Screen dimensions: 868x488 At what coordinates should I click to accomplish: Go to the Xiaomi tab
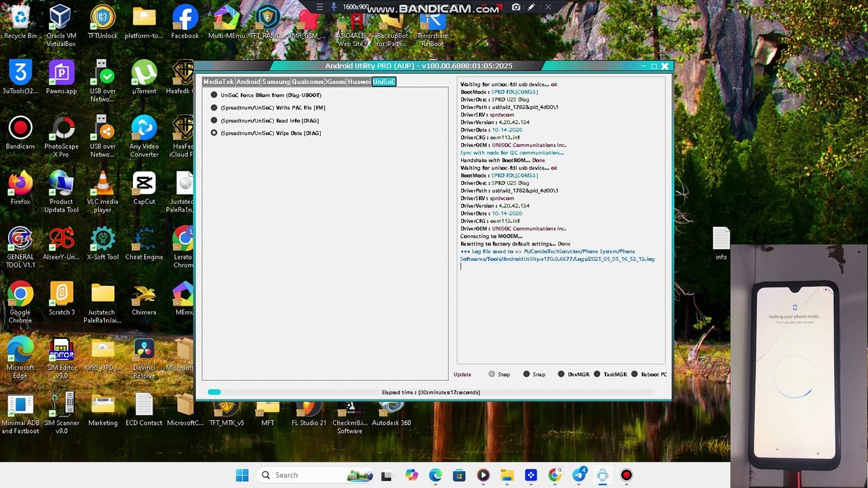point(336,82)
